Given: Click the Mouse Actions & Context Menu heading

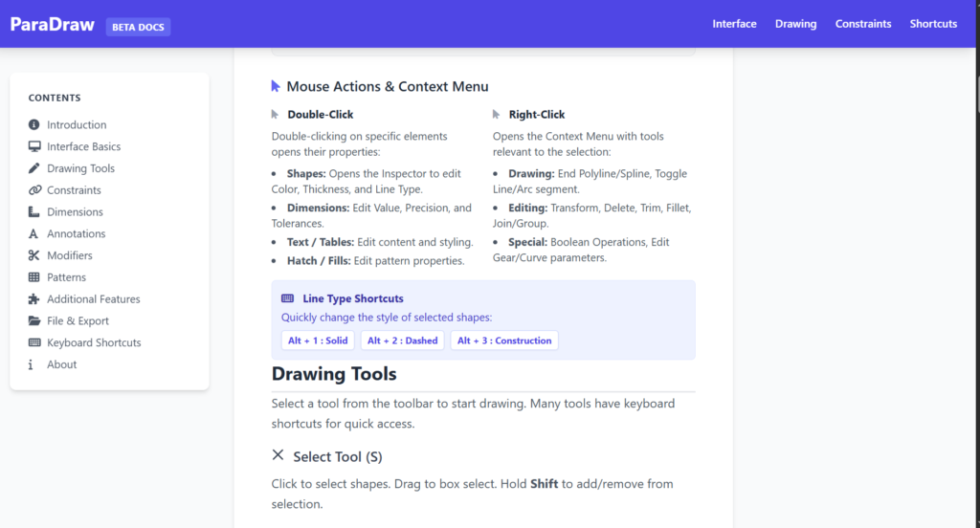Looking at the screenshot, I should coord(388,86).
